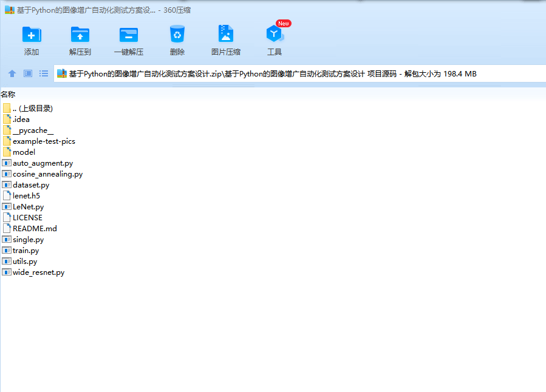This screenshot has height=392, width=546.
Task: Select the 'train.py' file name
Action: (x=26, y=251)
